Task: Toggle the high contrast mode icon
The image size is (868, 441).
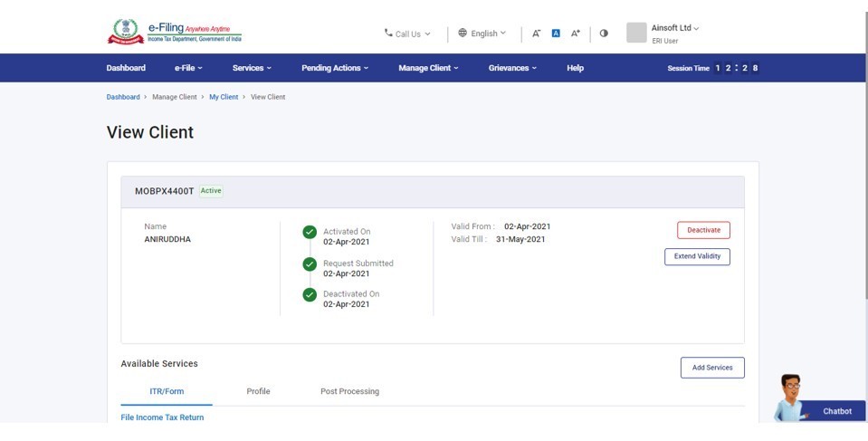Action: tap(604, 34)
